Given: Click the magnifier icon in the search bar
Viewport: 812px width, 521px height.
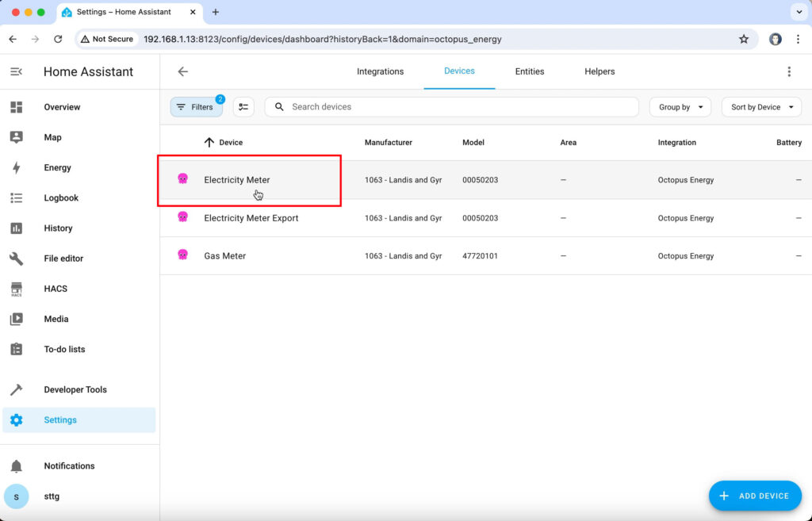Looking at the screenshot, I should (x=279, y=107).
